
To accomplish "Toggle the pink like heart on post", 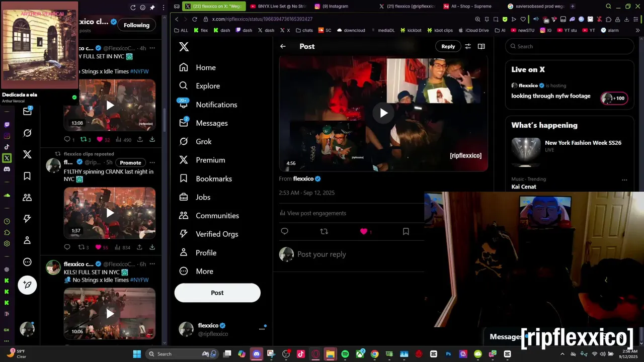I will click(364, 231).
